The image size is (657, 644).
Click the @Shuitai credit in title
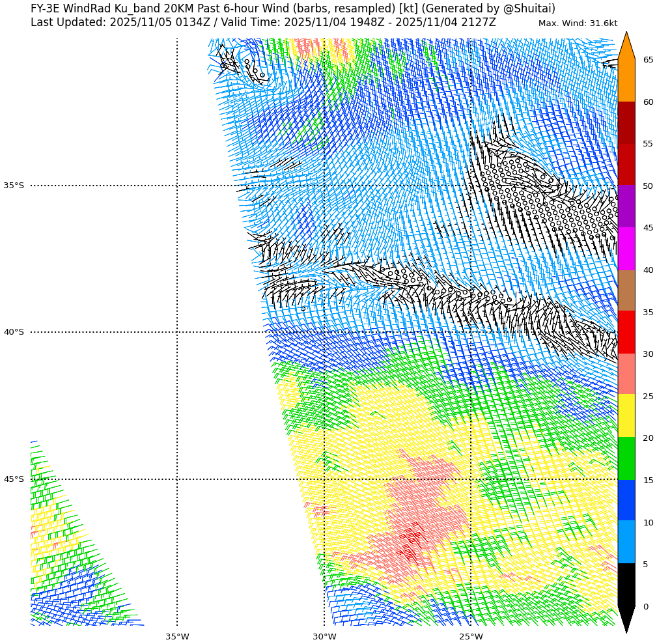[529, 8]
